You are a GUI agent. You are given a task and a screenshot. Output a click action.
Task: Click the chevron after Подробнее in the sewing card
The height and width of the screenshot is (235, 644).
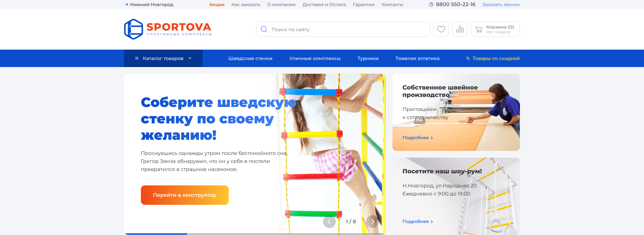point(432,138)
